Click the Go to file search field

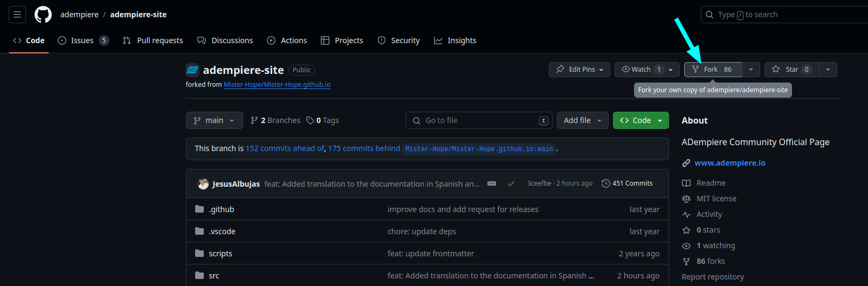(x=479, y=120)
